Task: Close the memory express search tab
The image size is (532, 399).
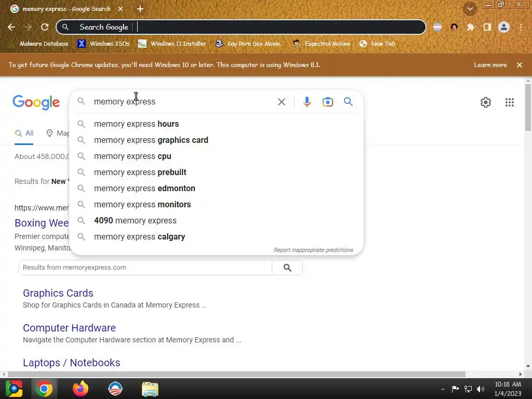Action: (121, 9)
